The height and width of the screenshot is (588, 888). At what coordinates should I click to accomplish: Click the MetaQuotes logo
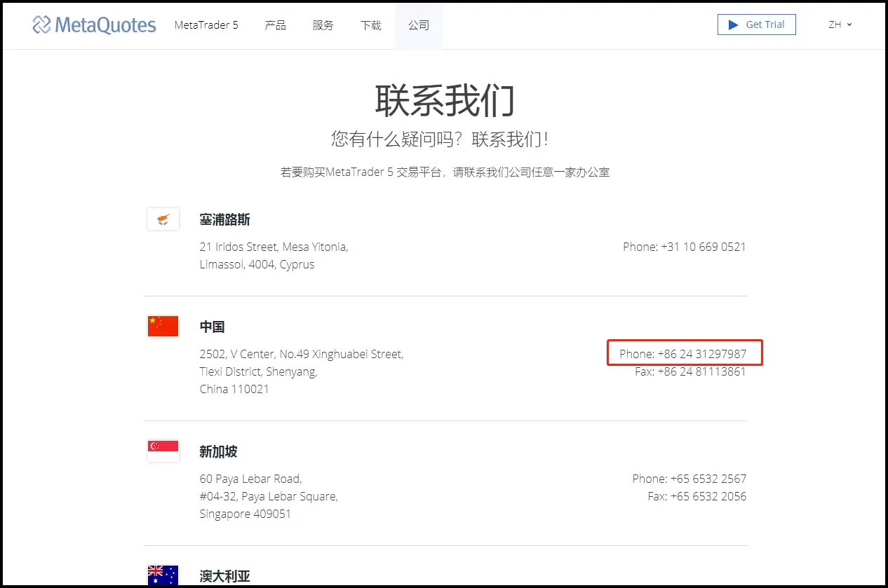tap(94, 25)
